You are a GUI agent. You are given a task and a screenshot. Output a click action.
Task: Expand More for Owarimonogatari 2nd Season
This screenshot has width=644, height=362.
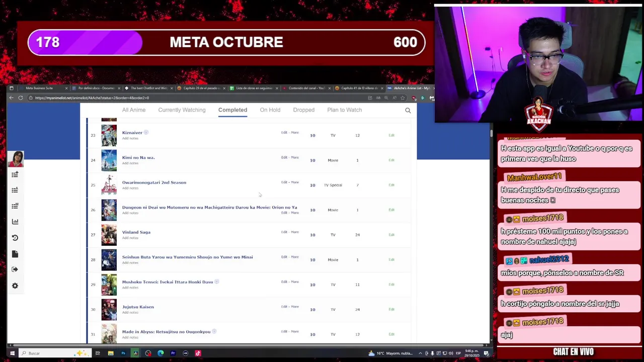pyautogui.click(x=295, y=183)
